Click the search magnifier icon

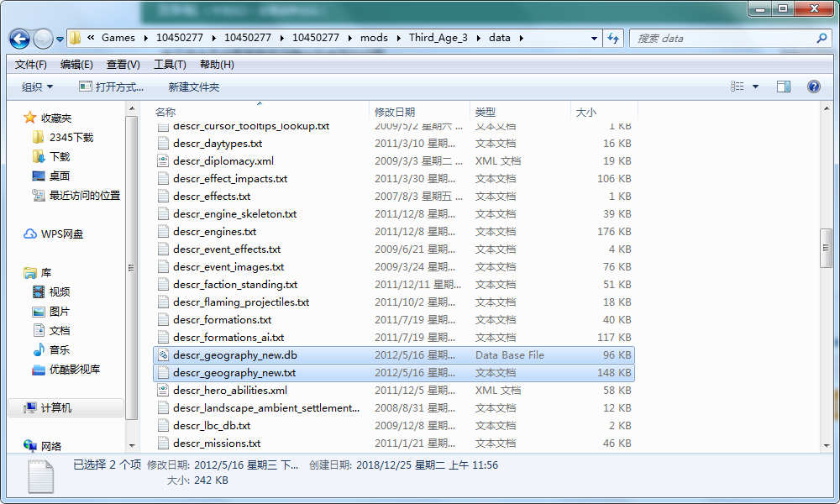[x=822, y=38]
